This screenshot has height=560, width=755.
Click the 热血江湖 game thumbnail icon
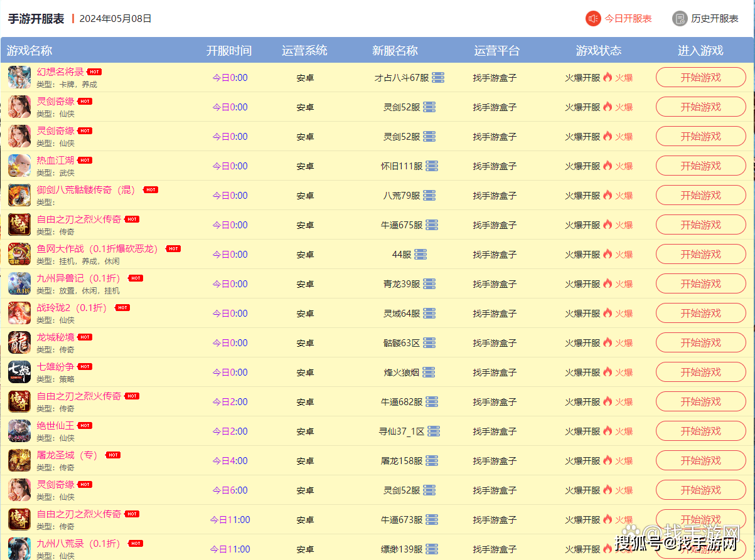pyautogui.click(x=19, y=166)
